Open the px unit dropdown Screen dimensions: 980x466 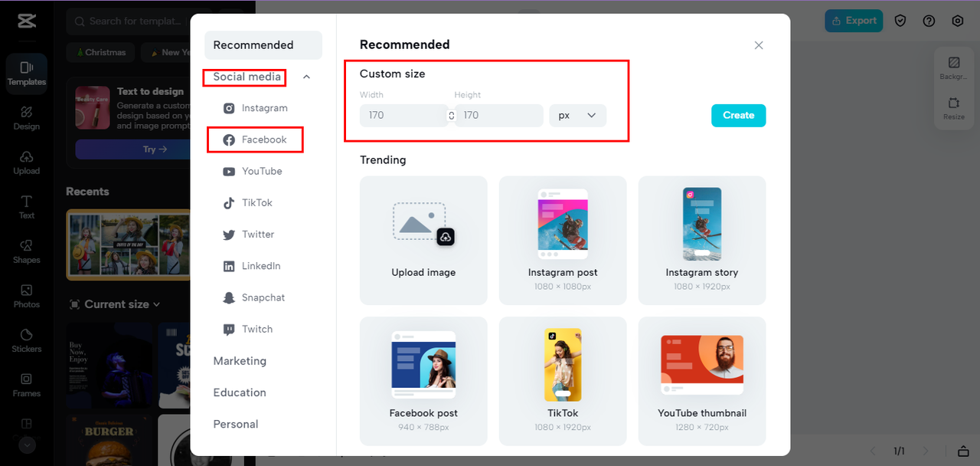coord(577,116)
